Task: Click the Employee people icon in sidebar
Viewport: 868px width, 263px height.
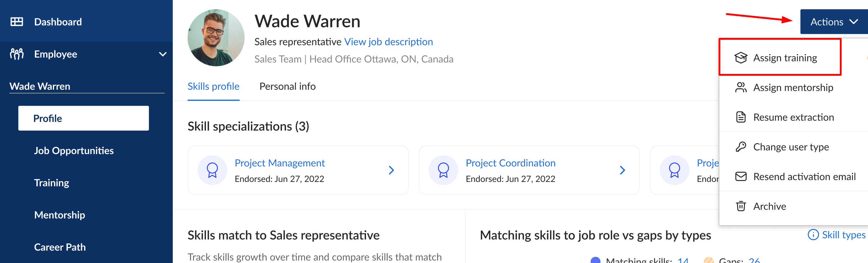Action: click(x=17, y=54)
